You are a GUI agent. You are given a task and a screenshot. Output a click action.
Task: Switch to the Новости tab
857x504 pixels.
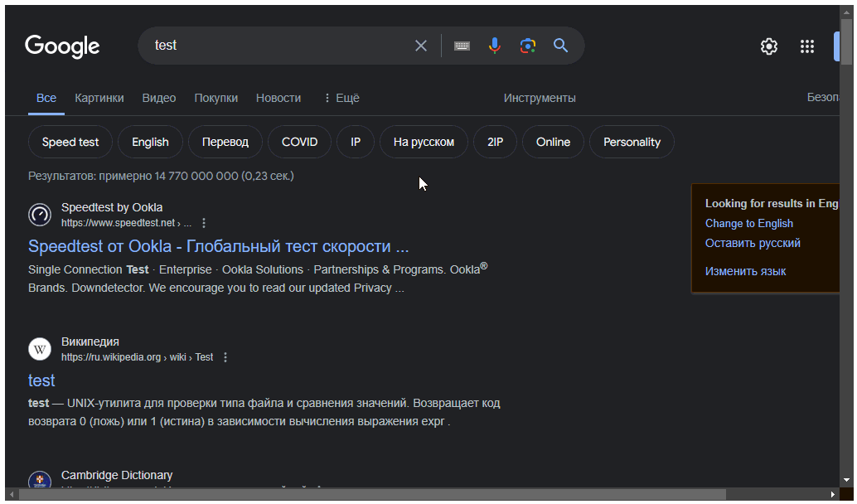coord(278,98)
